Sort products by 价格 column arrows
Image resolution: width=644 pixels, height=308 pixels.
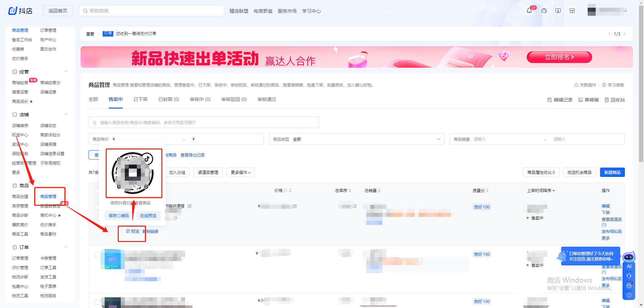pos(290,190)
